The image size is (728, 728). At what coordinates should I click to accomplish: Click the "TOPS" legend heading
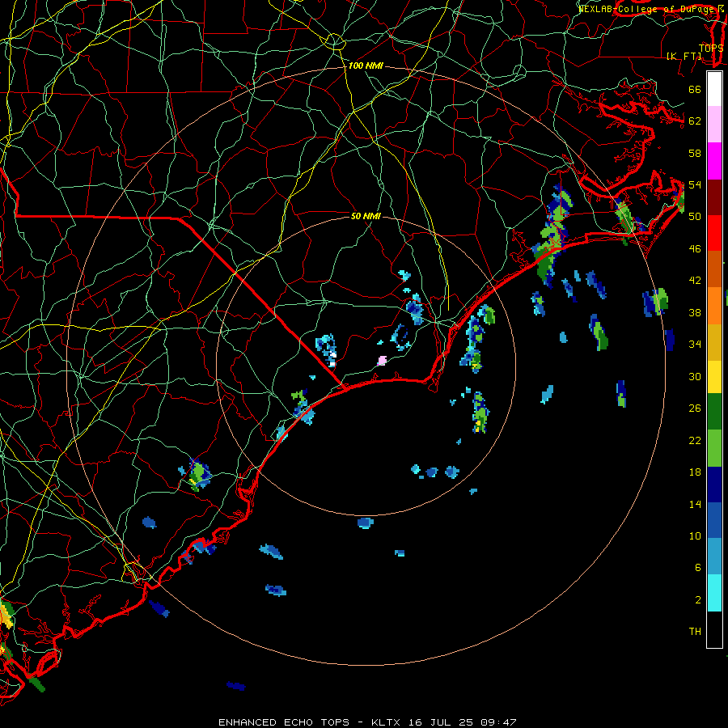tap(711, 49)
